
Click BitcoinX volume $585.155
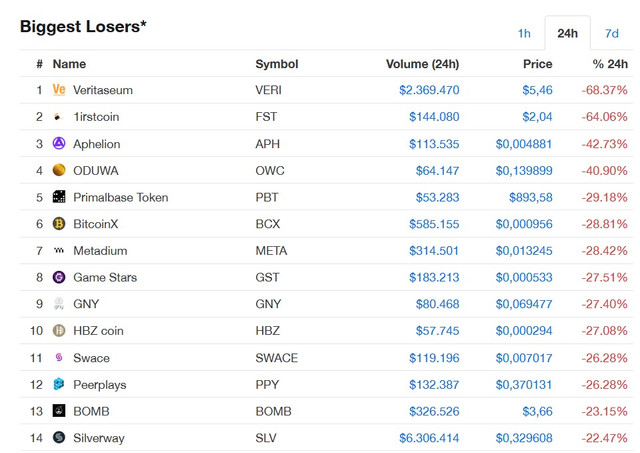point(434,224)
